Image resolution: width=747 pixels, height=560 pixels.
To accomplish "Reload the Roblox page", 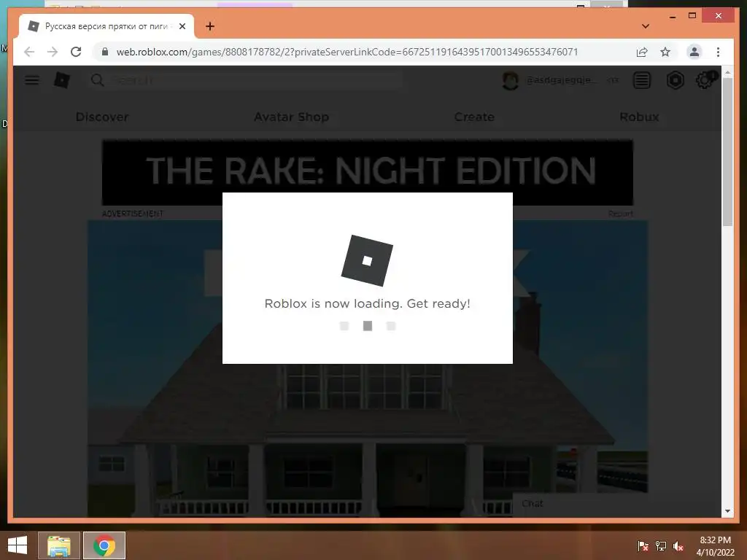I will [76, 52].
